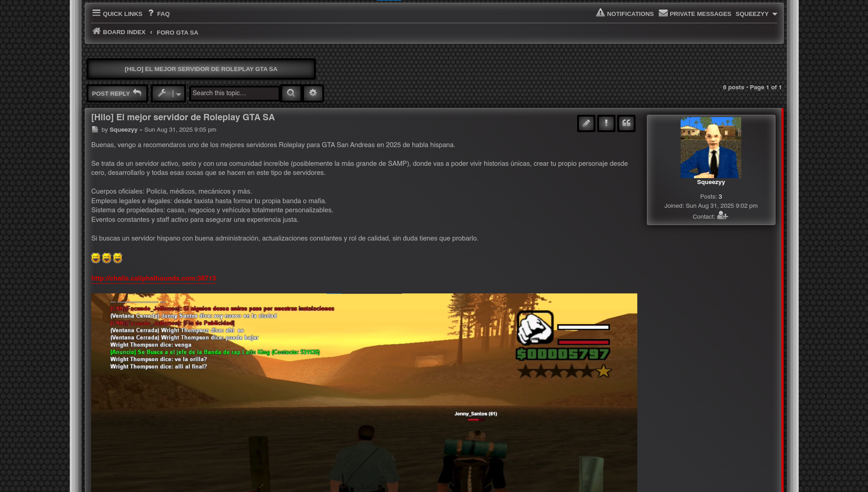868x492 pixels.
Task: Click the post document icon
Action: [95, 130]
